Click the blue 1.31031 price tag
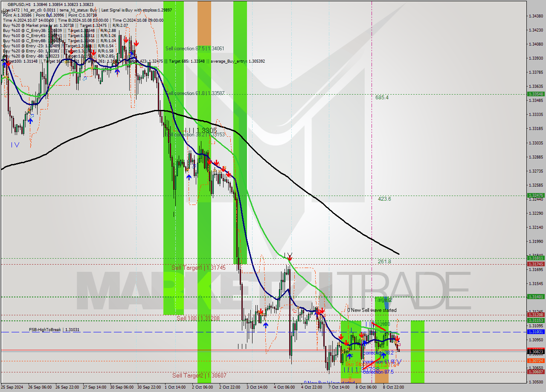Viewport: 546px width, 392px height. pos(536,332)
